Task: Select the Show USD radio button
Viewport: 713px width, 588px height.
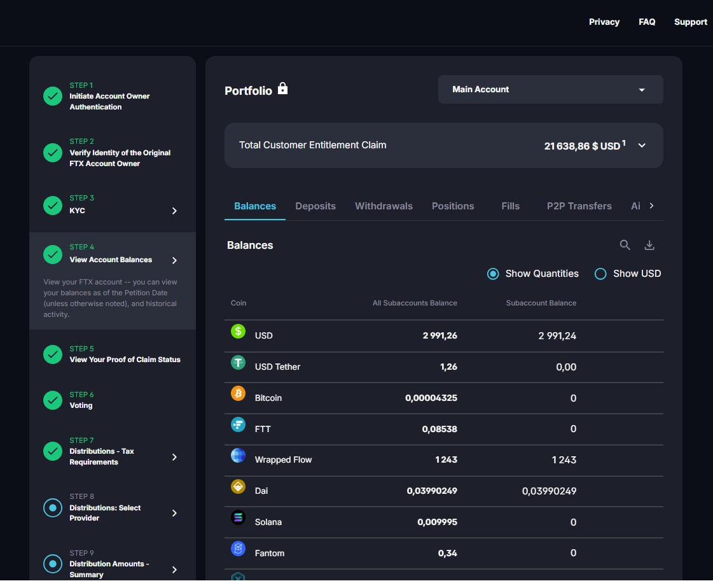Action: (600, 274)
